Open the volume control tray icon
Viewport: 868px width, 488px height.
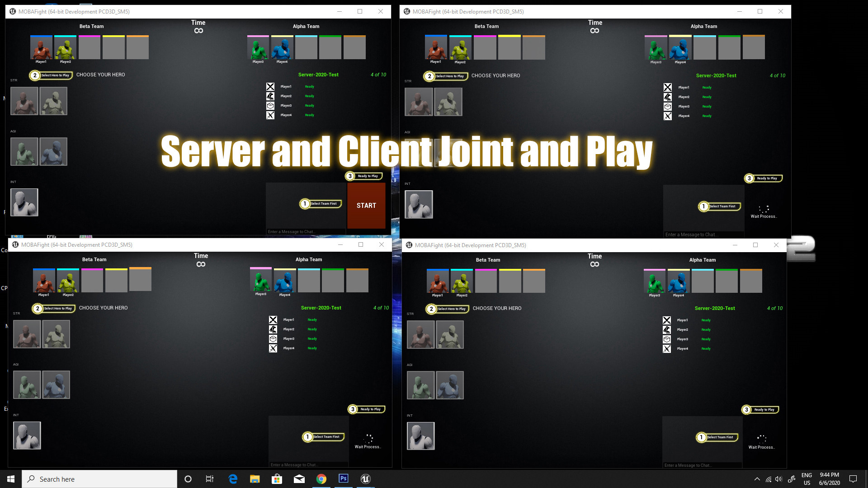pyautogui.click(x=778, y=479)
